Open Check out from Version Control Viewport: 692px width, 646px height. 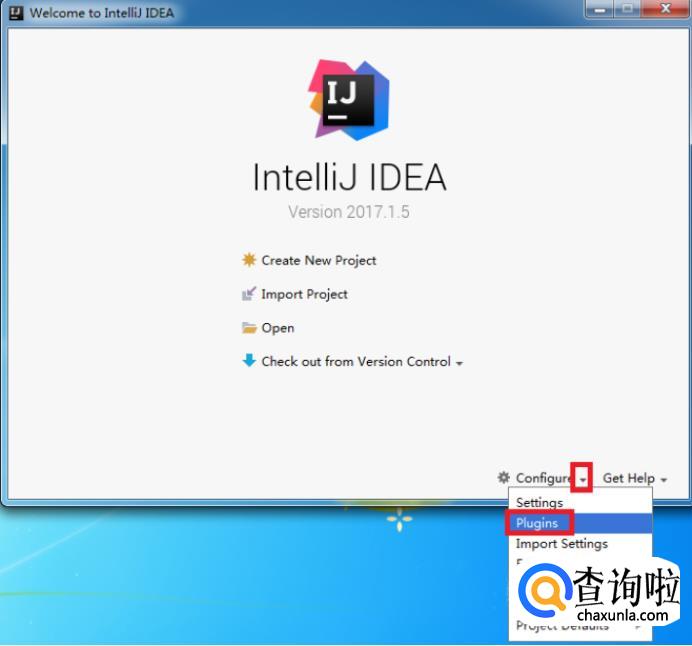356,362
